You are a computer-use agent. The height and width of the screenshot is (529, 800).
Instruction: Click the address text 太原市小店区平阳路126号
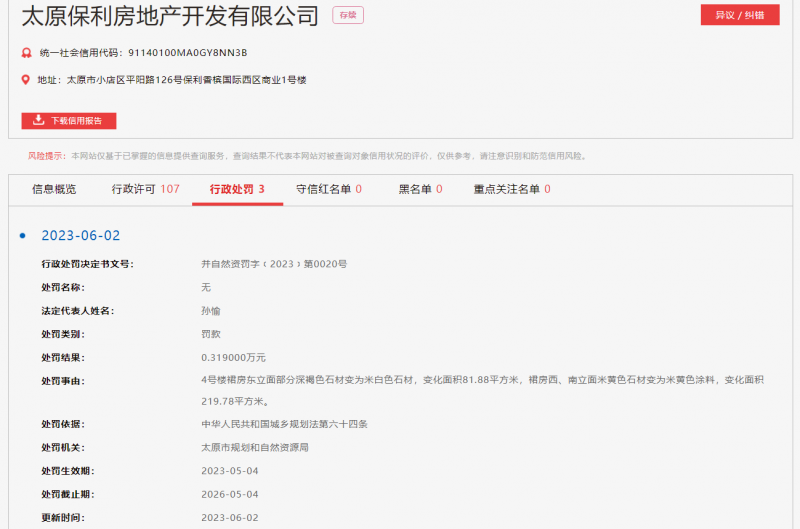[120, 80]
